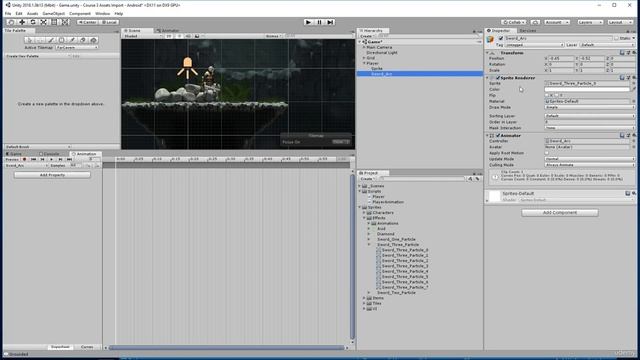Select the Tile Palette eraser tool
640x360 pixels.
coord(82,40)
